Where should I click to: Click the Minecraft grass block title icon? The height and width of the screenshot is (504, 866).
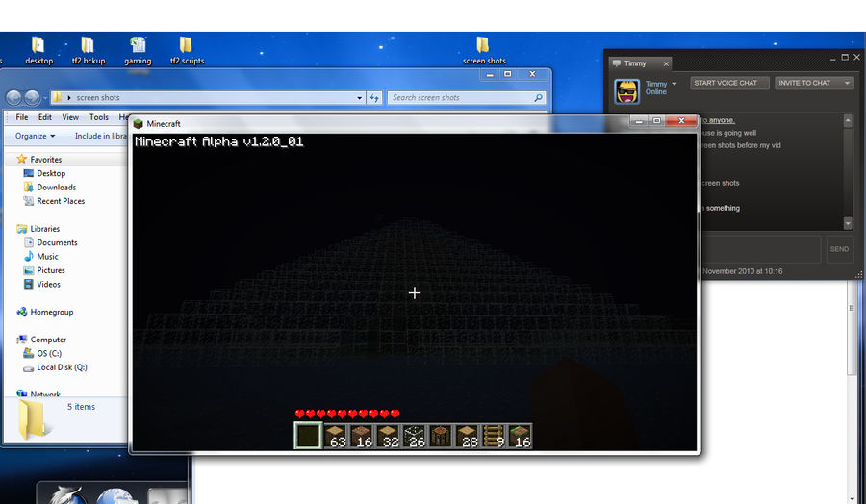(138, 124)
